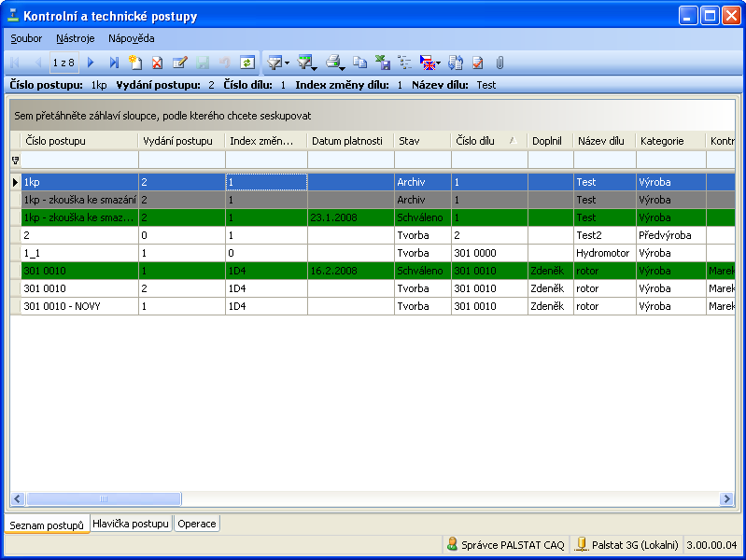The height and width of the screenshot is (560, 746).
Task: Click record counter '1 z 8' box
Action: 63,63
